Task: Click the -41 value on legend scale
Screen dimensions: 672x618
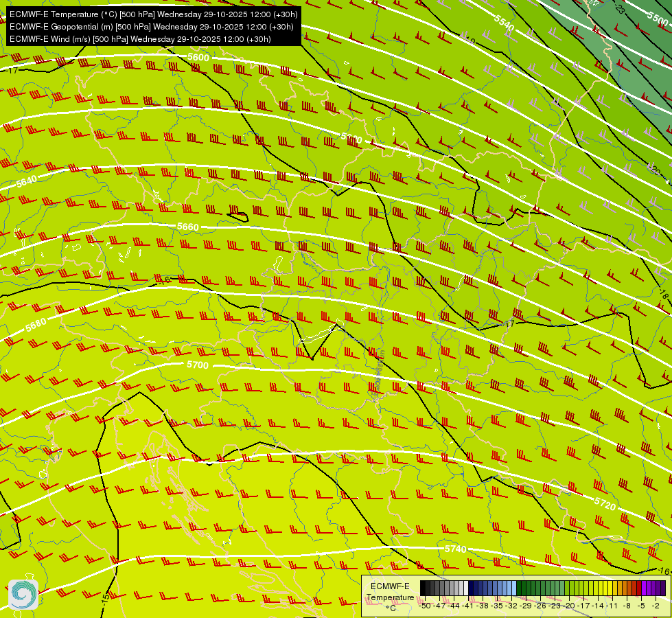Action: point(468,606)
